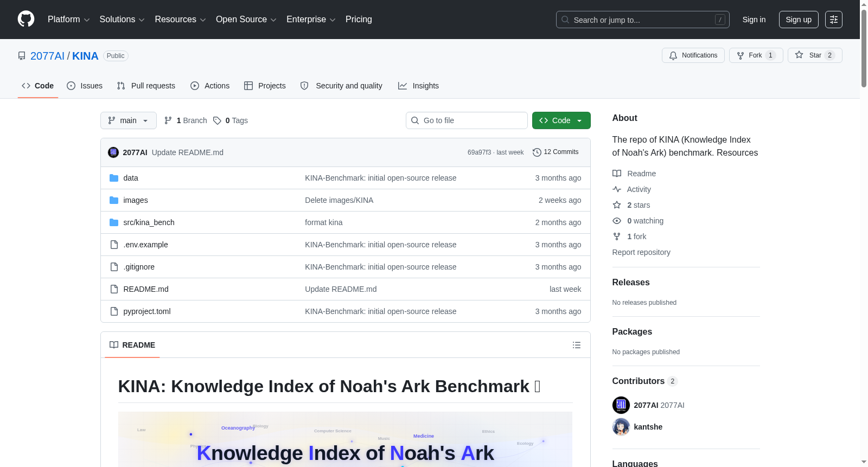
Task: Click the Readme book icon in About
Action: tap(617, 174)
